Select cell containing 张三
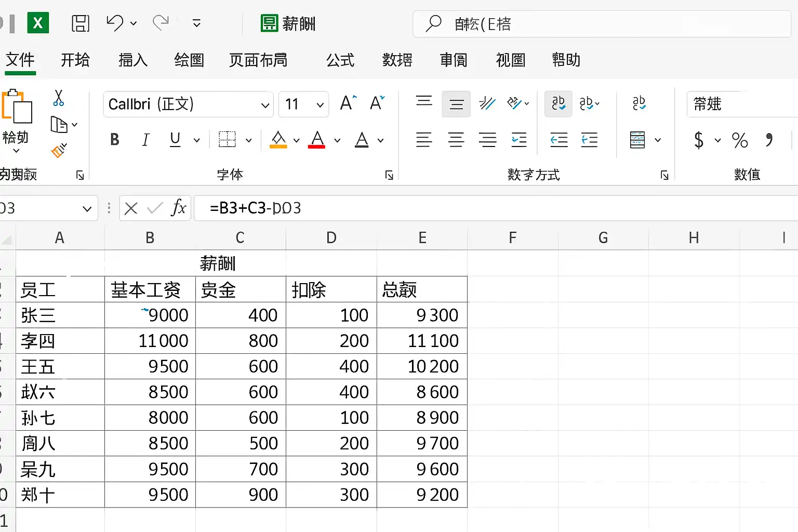 60,315
